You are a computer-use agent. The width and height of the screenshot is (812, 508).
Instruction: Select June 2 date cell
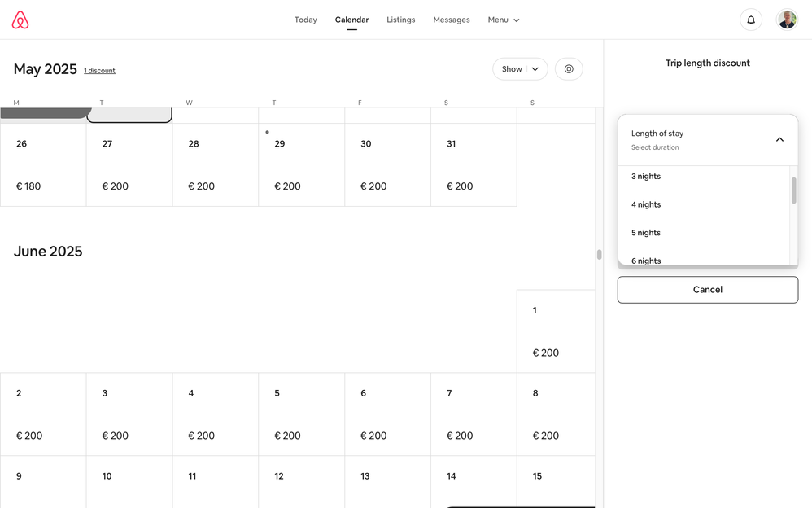[43, 414]
